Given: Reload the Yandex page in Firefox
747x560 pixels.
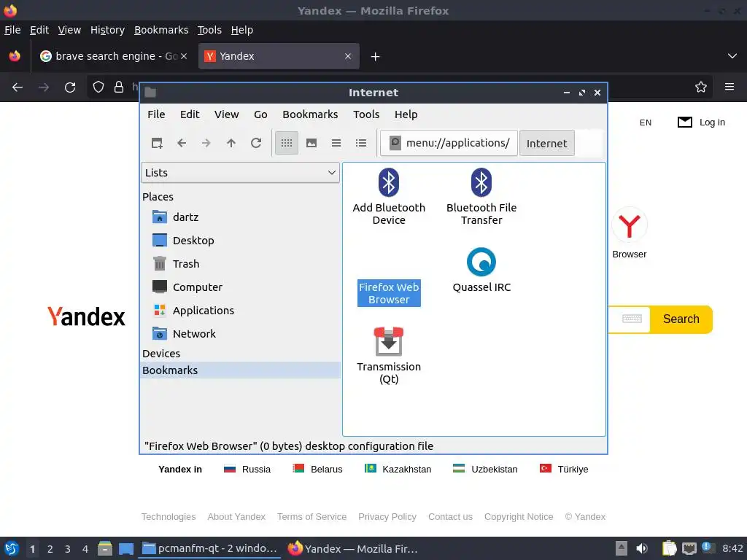Looking at the screenshot, I should [x=70, y=87].
